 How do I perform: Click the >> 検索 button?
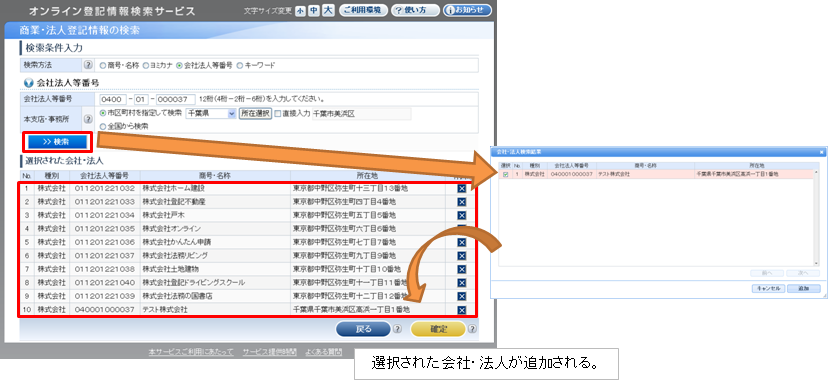point(57,142)
